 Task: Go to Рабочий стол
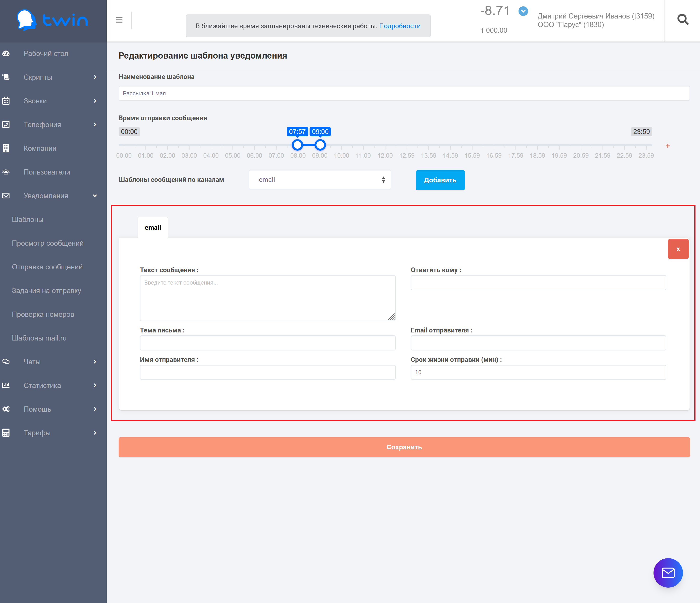[46, 53]
